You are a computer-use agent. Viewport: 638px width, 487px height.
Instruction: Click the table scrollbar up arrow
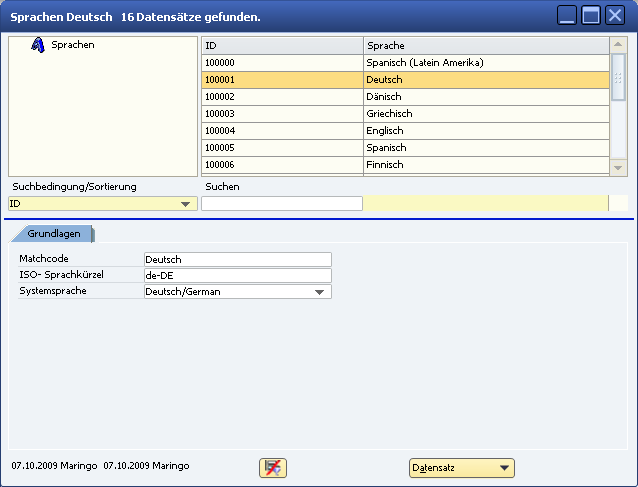pyautogui.click(x=618, y=45)
